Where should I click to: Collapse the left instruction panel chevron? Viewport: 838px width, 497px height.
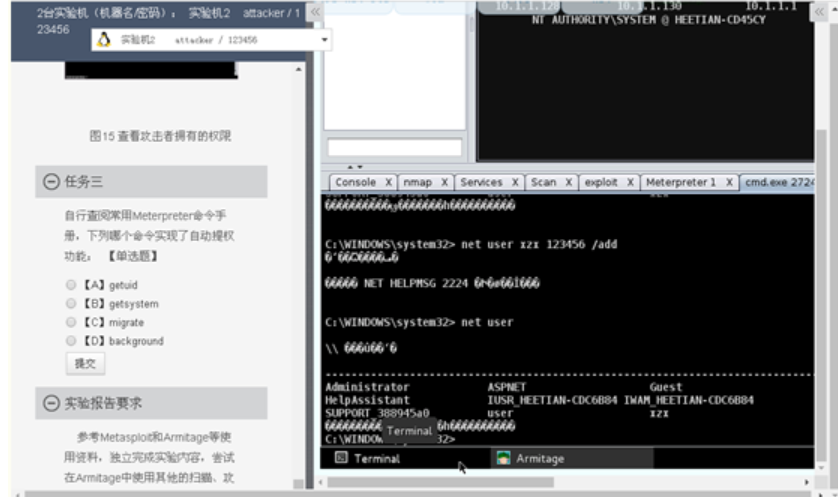point(315,12)
